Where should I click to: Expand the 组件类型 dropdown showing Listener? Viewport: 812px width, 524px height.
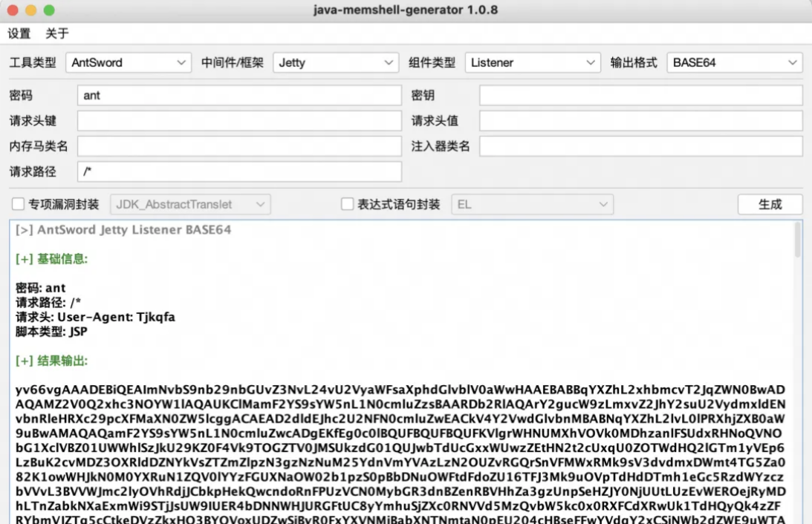point(533,62)
